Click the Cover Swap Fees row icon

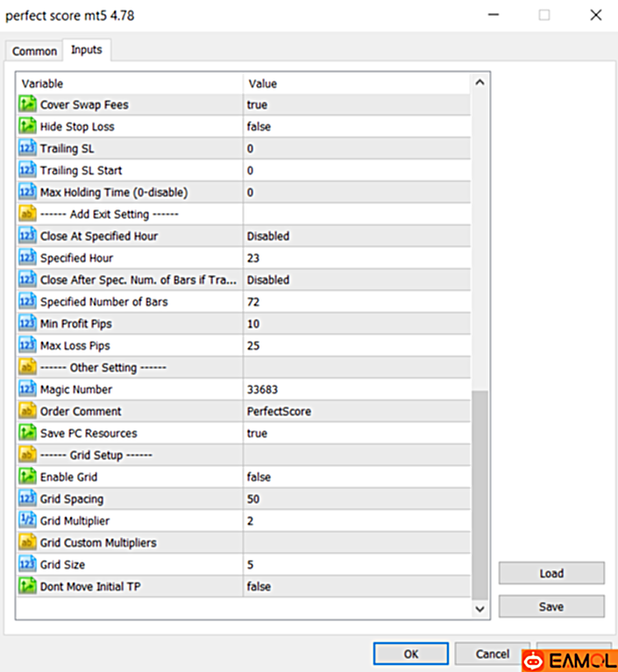pyautogui.click(x=27, y=104)
